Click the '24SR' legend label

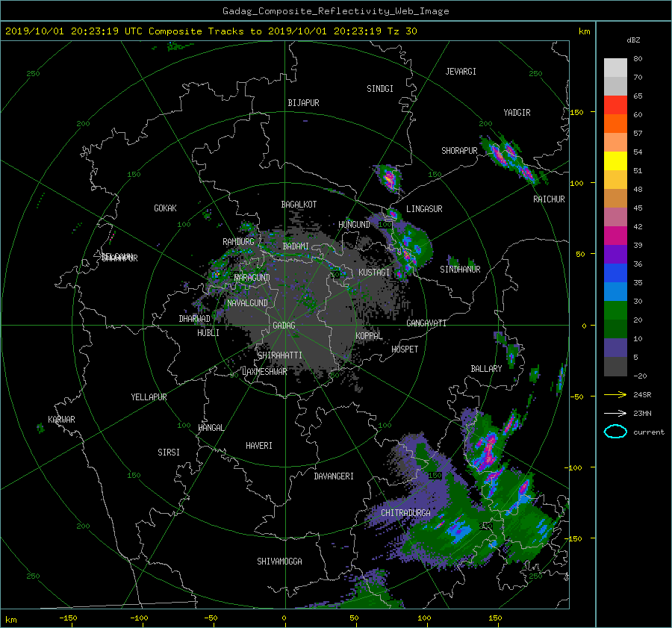(642, 395)
